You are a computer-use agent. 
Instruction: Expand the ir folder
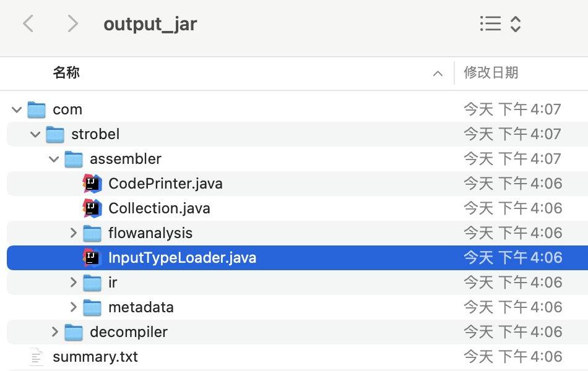(73, 283)
